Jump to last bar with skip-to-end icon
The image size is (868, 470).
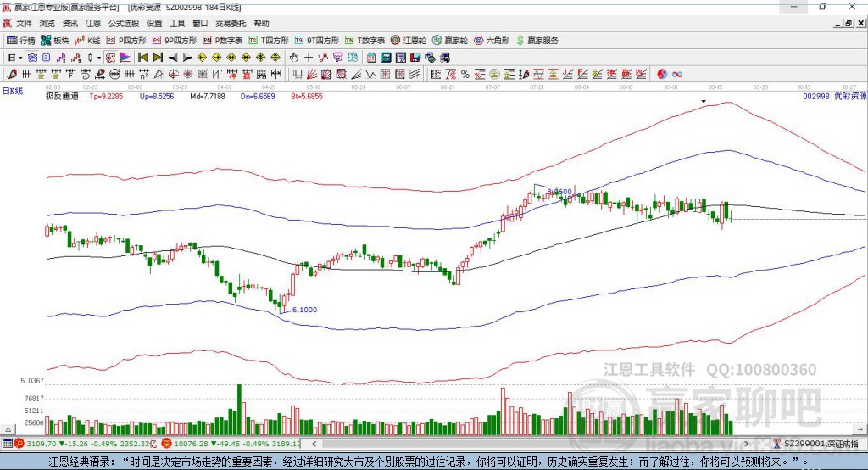[158, 57]
